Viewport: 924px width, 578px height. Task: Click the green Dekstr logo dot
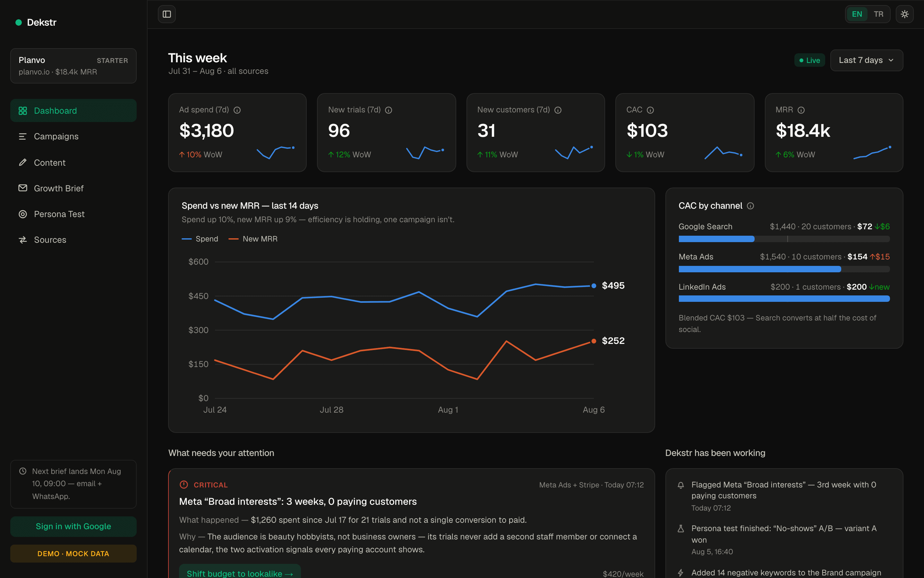coord(18,22)
